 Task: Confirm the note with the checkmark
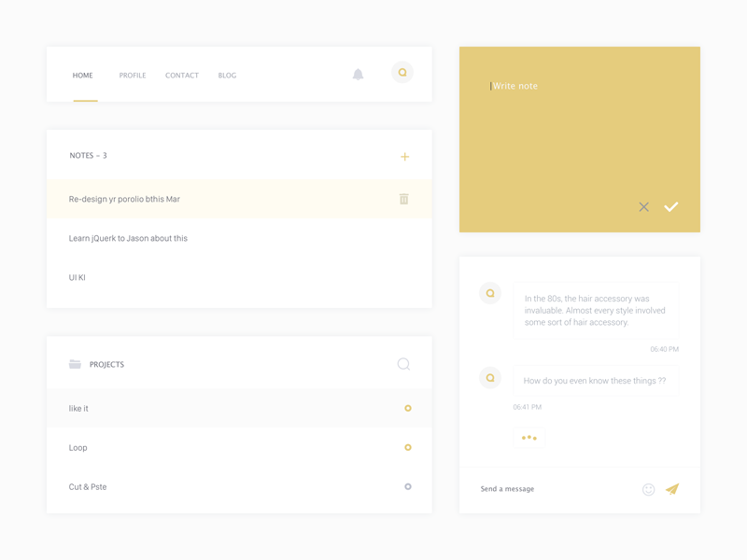click(x=670, y=206)
